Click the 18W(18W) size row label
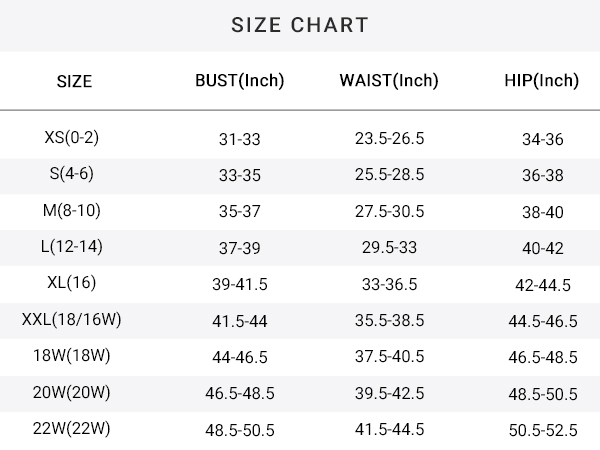Screen dimensions: 600x450 pyautogui.click(x=72, y=356)
